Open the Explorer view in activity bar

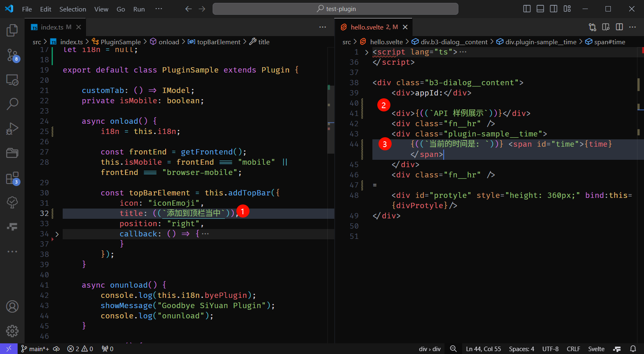coord(12,30)
